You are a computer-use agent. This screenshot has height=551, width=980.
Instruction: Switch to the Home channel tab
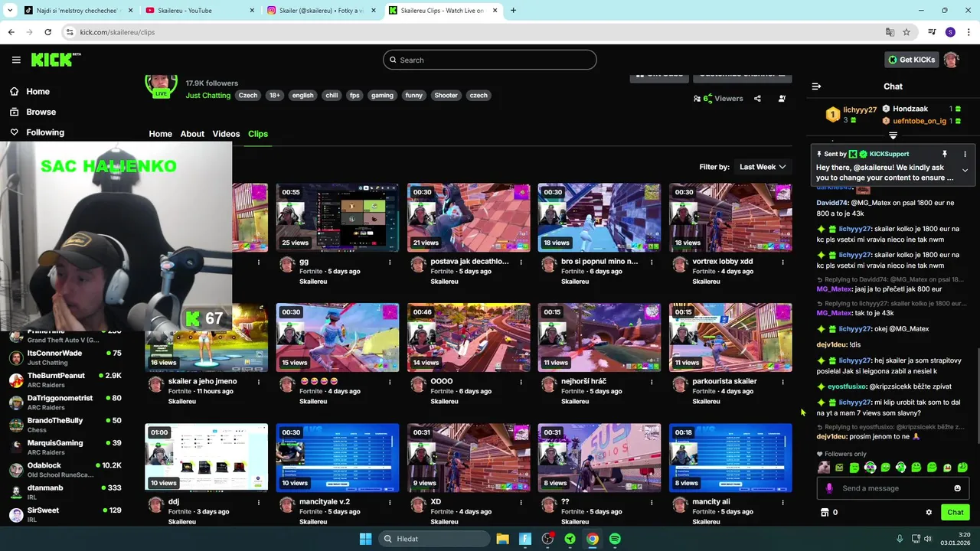160,134
